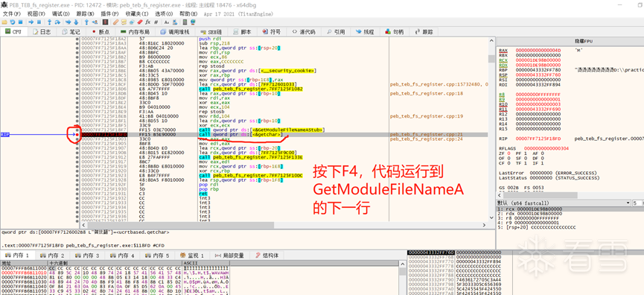Switch to the 笔记 notes tab
Image resolution: width=644 pixels, height=295 pixels.
[x=71, y=31]
